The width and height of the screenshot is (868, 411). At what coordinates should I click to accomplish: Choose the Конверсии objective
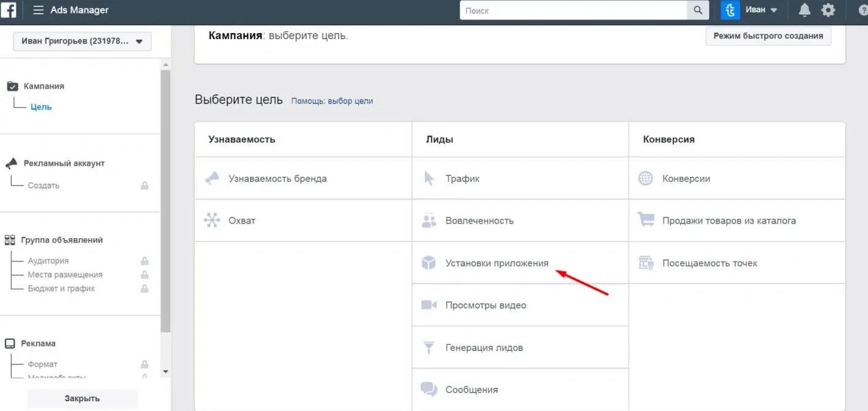[x=737, y=178]
